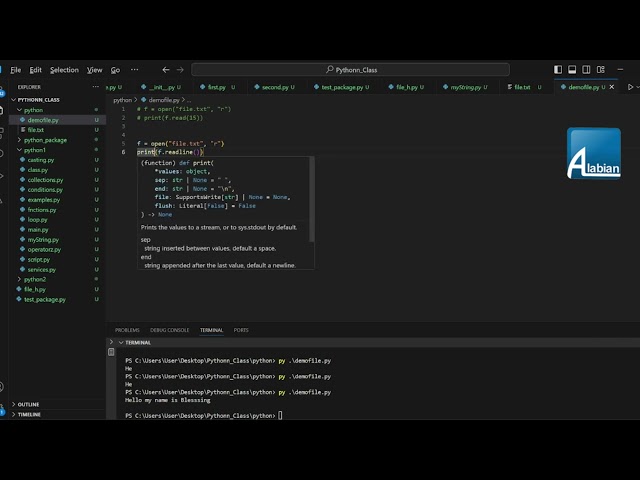Click the terminal shell icon beside output
Image resolution: width=640 pixels, height=480 pixels.
[111, 352]
